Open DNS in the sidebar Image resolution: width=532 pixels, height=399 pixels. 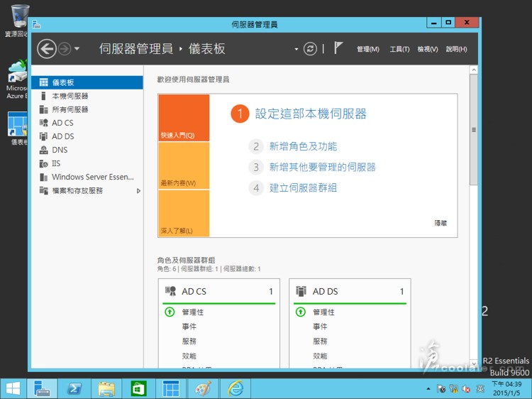pos(87,150)
